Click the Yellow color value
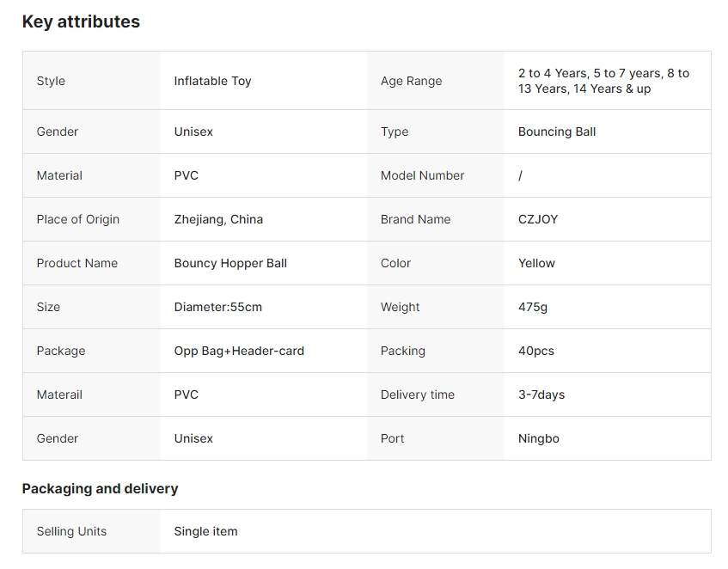728x569 pixels. pyautogui.click(x=536, y=263)
